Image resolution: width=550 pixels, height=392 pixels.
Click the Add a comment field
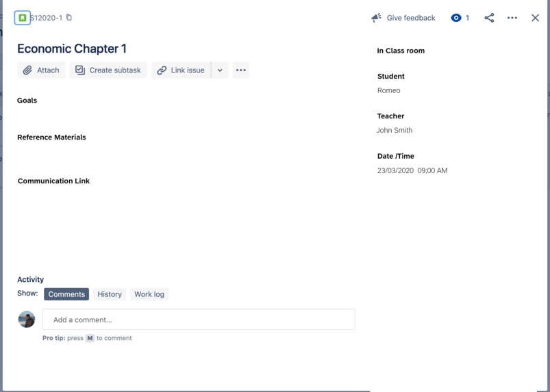(199, 319)
